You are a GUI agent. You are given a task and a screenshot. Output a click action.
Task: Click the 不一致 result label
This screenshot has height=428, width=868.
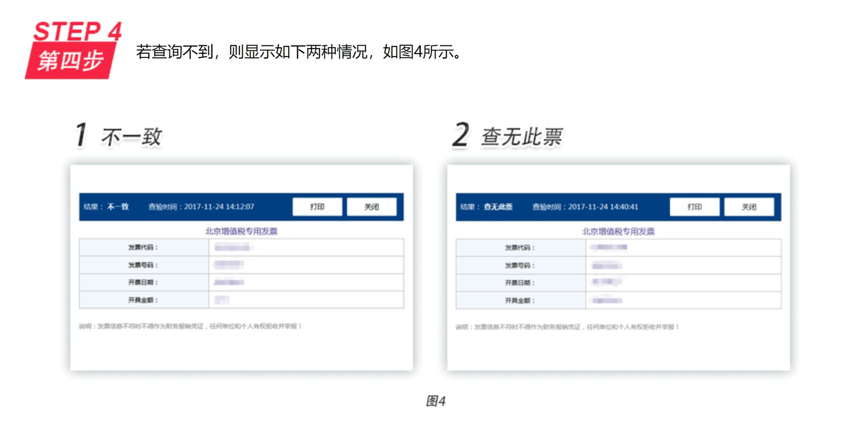[118, 207]
